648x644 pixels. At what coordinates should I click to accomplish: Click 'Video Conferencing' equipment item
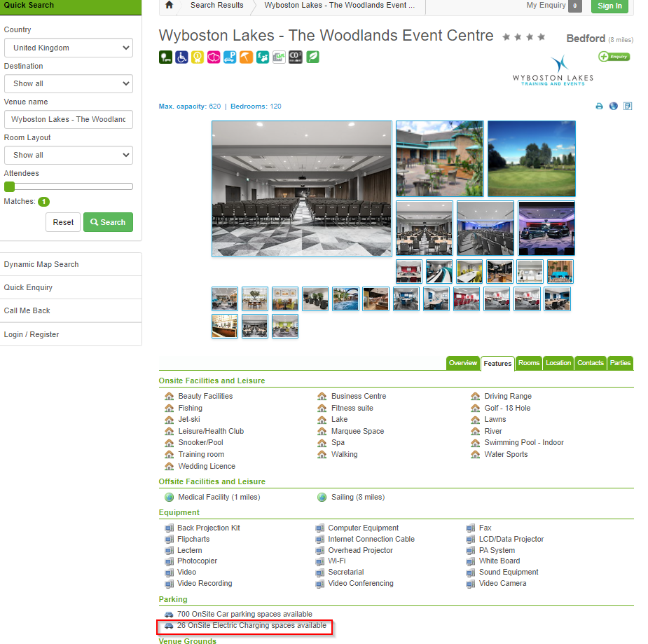[x=360, y=584]
